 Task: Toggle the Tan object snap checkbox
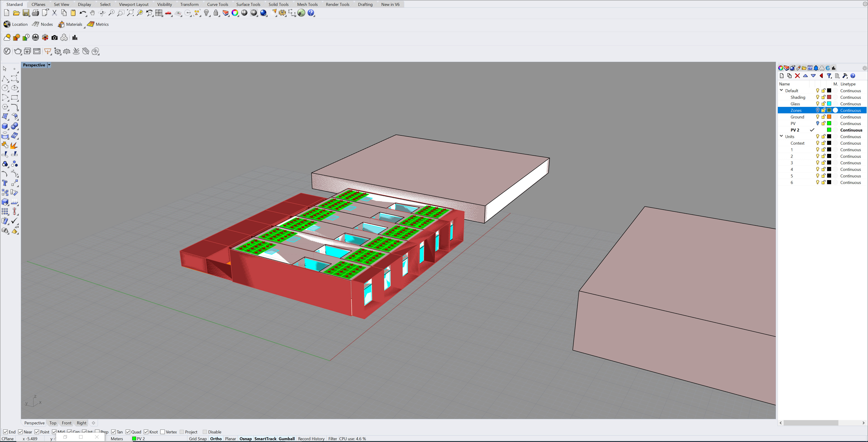click(113, 432)
